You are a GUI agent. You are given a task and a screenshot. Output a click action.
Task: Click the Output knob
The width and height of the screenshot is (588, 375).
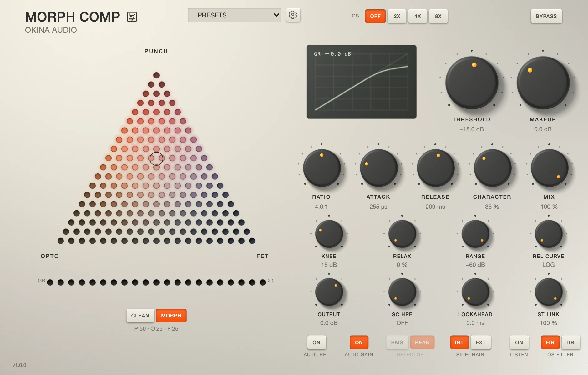pos(329,292)
